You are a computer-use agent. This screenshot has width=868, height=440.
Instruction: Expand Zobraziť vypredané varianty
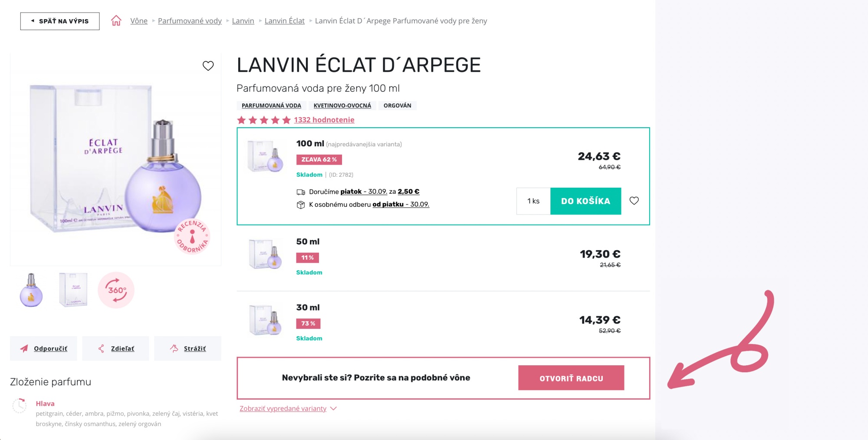(x=288, y=409)
